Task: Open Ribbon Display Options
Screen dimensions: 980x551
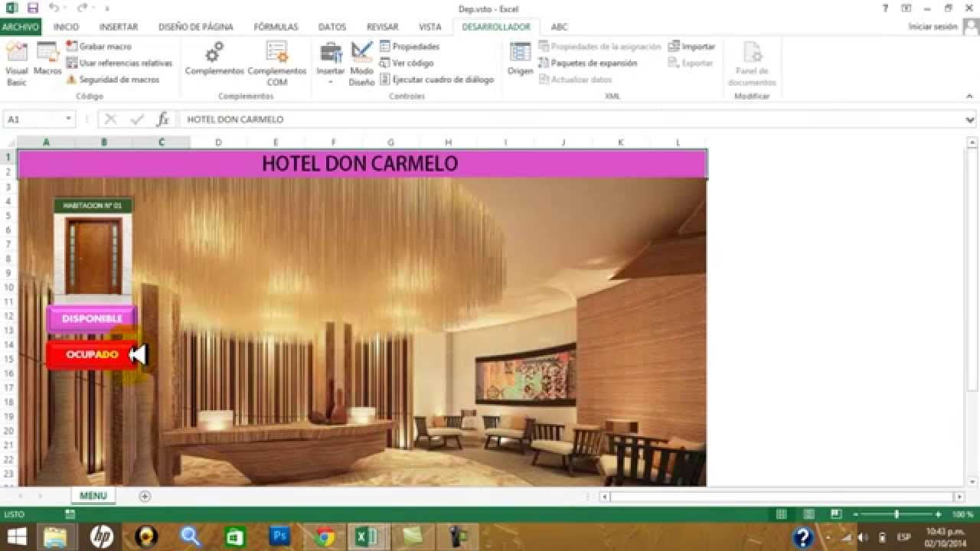Action: pos(906,8)
